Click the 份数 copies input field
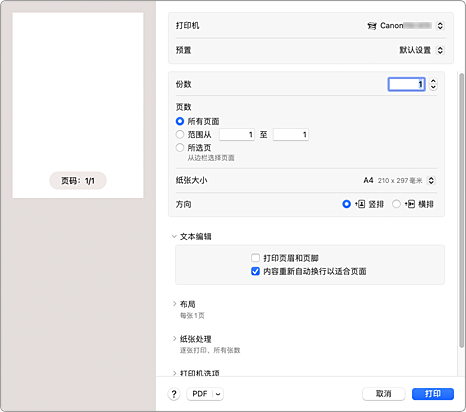 click(406, 84)
